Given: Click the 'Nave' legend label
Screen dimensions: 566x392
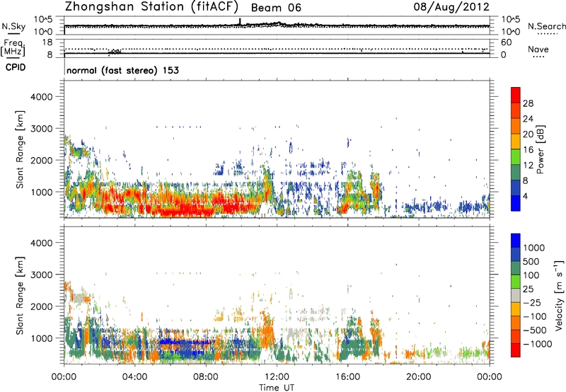Looking at the screenshot, I should click(538, 50).
